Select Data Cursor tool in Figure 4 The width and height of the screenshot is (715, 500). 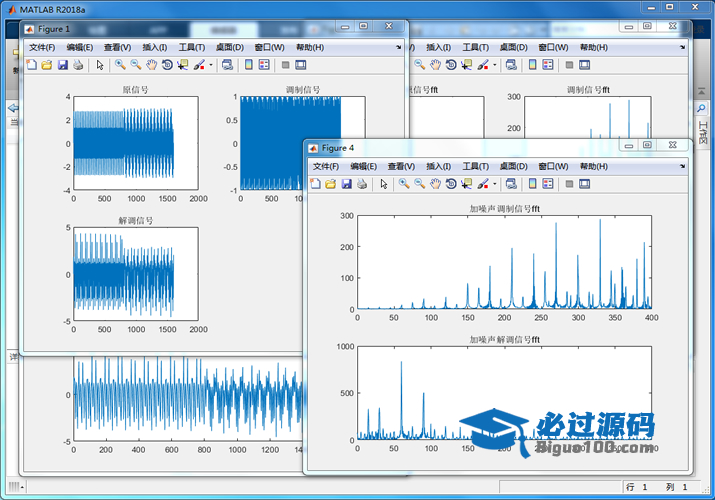(x=466, y=184)
